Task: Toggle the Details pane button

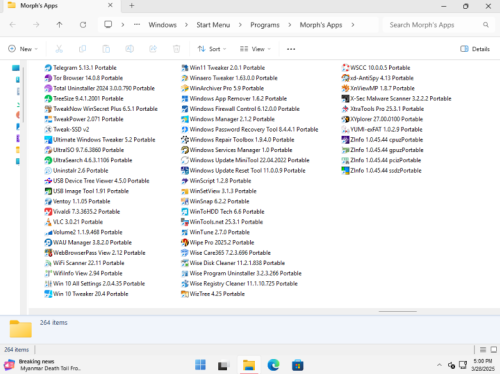Action: 475,49
